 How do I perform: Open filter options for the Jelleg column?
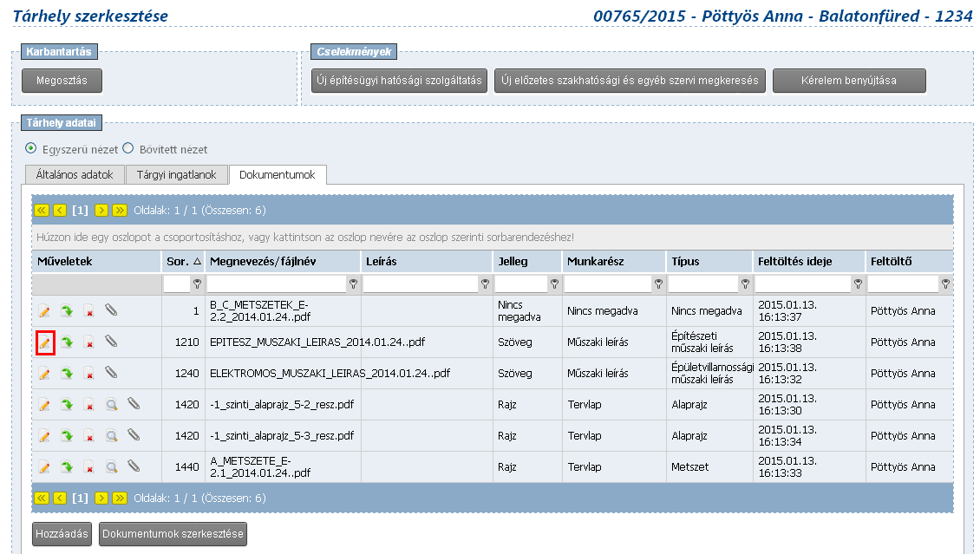coord(554,284)
